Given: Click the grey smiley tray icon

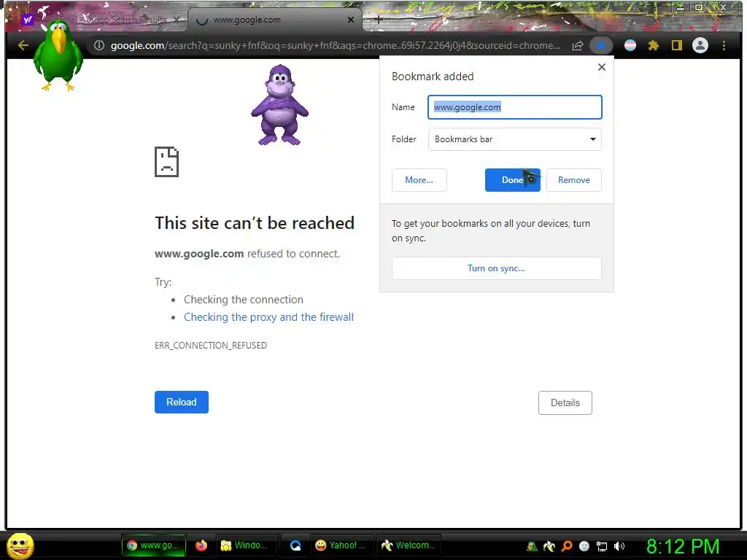Looking at the screenshot, I should [x=584, y=547].
